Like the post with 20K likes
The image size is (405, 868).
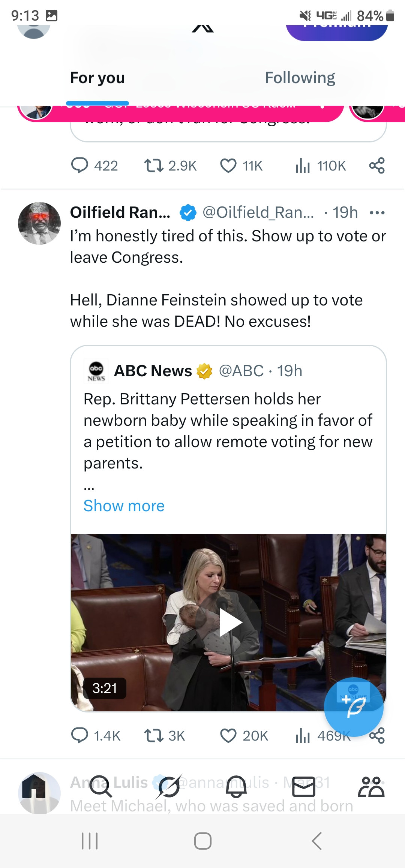click(x=228, y=735)
